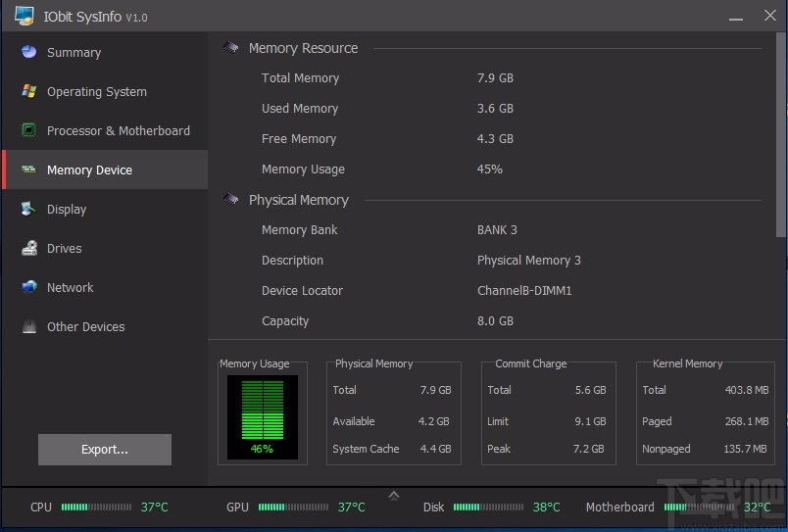The width and height of the screenshot is (788, 532).
Task: Click Kernel Memory Nonpaged 135.7 MB value
Action: tap(745, 449)
